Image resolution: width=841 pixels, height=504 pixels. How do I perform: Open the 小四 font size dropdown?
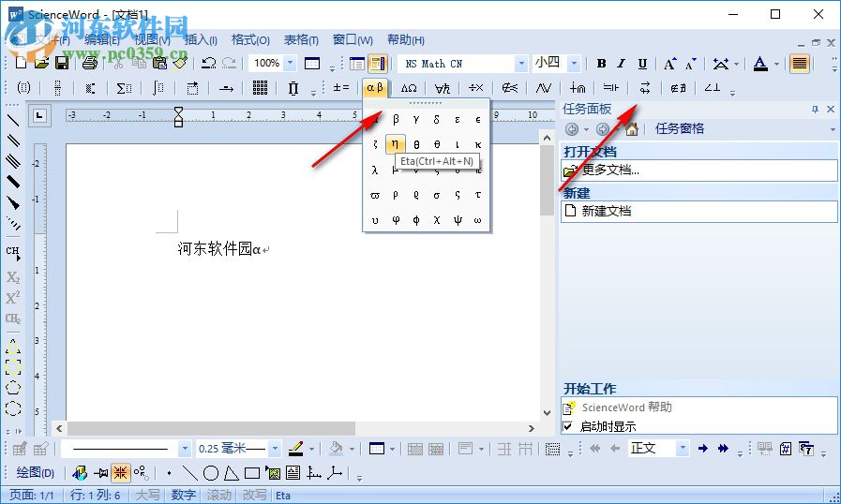pos(575,64)
